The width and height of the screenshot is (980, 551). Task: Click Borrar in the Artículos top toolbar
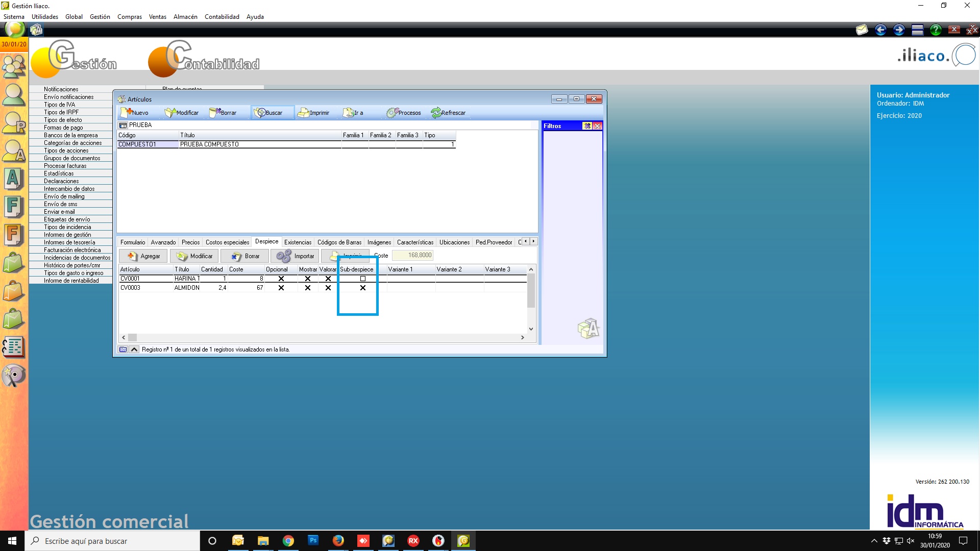223,113
